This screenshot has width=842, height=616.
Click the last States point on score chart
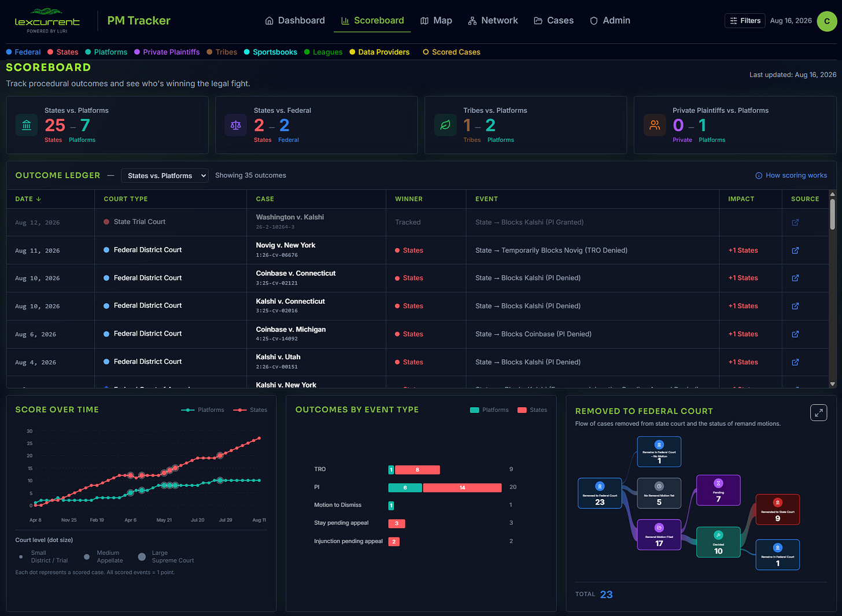coord(258,438)
